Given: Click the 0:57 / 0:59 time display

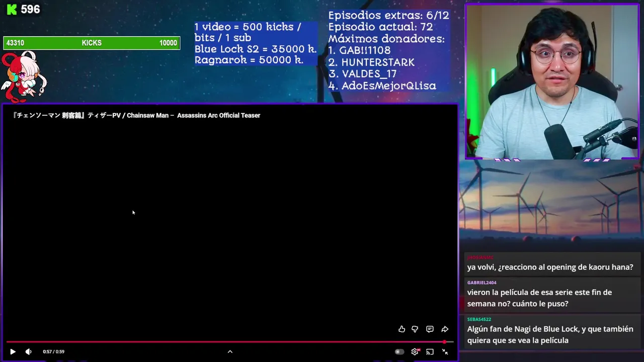Looking at the screenshot, I should (x=53, y=352).
